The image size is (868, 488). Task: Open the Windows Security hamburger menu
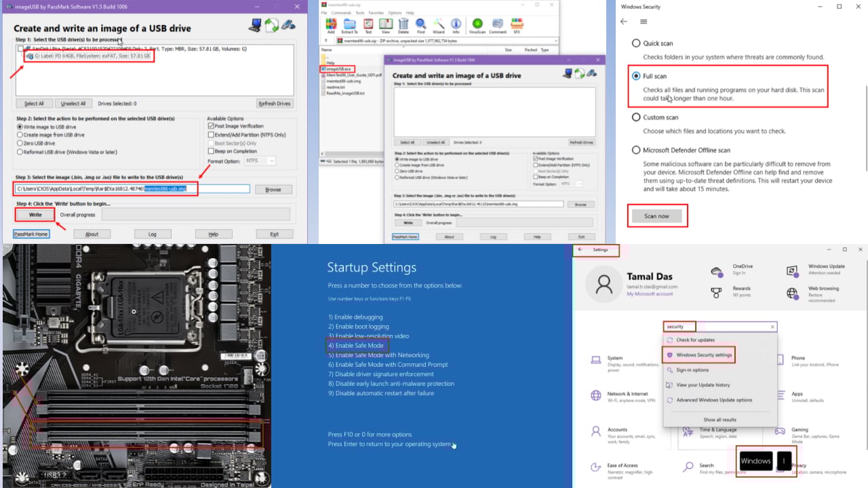[x=643, y=22]
